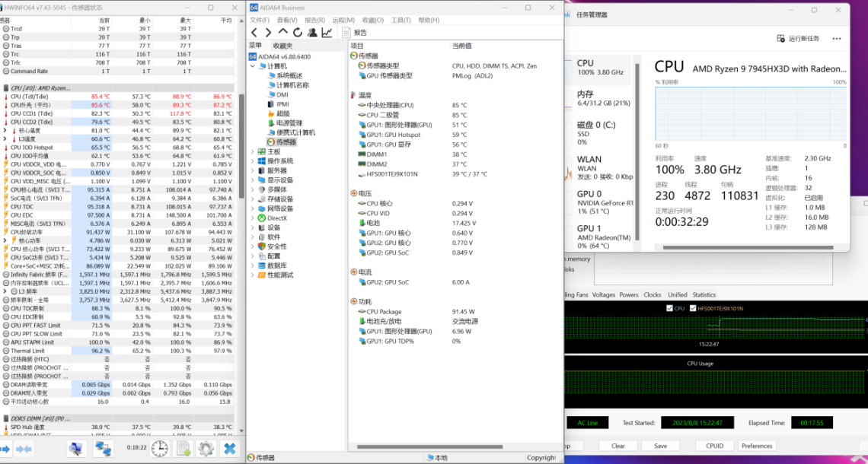Open HWiNFO magnifier monitor icon
Image resolution: width=868 pixels, height=464 pixels.
pyautogui.click(x=77, y=449)
